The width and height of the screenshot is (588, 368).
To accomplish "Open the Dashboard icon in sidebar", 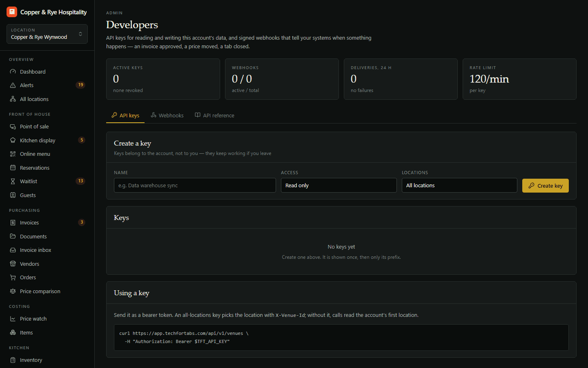I will (x=13, y=72).
